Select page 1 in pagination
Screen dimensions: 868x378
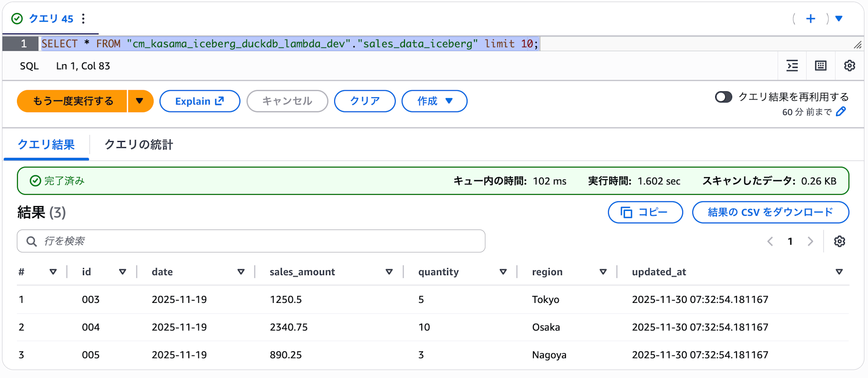coord(790,241)
